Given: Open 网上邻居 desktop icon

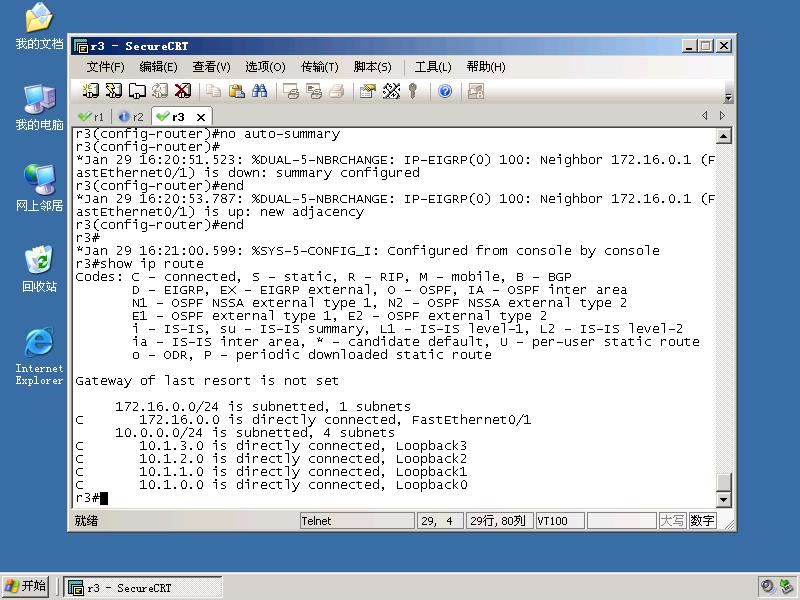Looking at the screenshot, I should click(x=39, y=188).
